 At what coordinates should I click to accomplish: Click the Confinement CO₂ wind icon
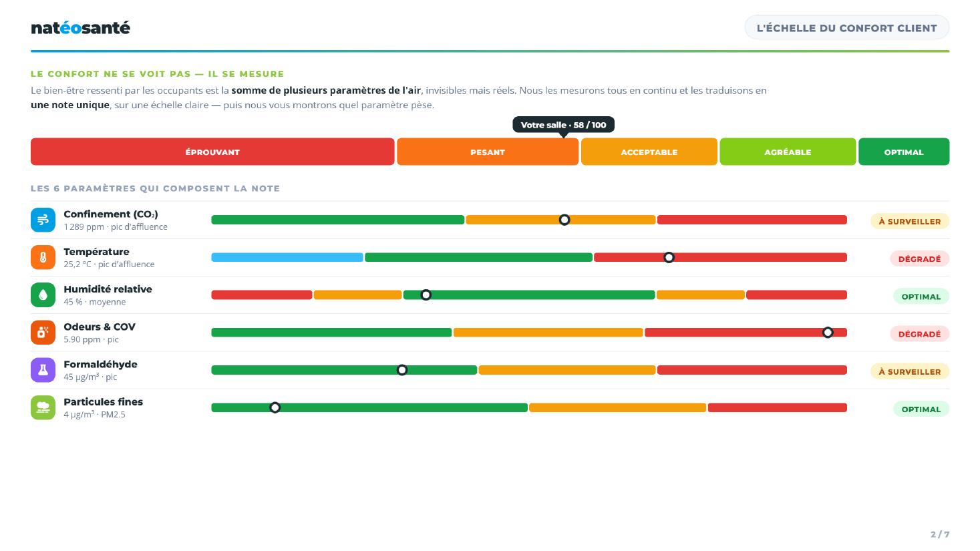43,220
